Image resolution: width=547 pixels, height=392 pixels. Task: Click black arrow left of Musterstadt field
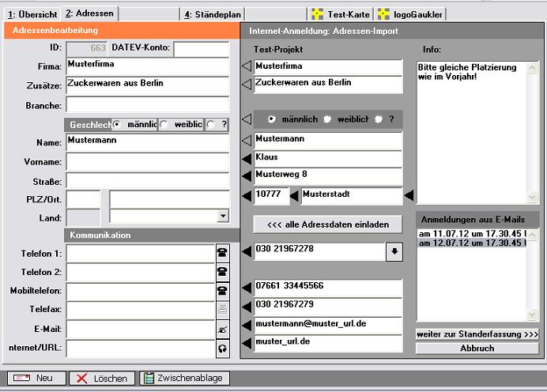point(294,196)
